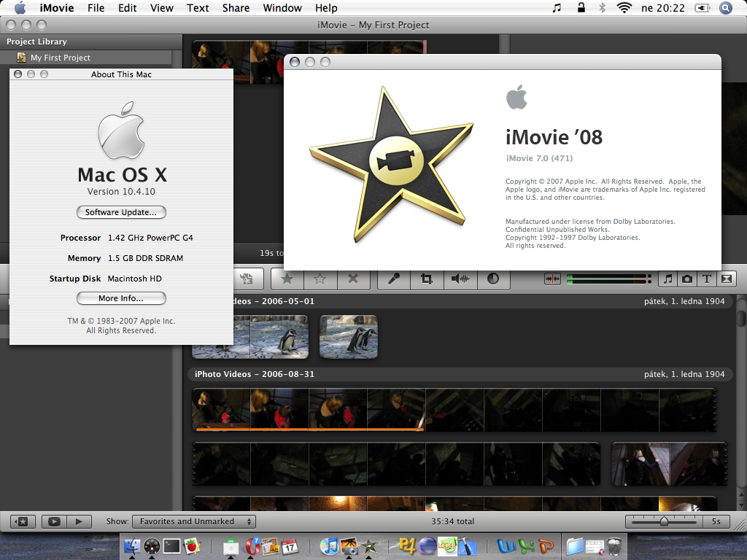
Task: Click the iMovie star icon in dock
Action: pos(369,546)
